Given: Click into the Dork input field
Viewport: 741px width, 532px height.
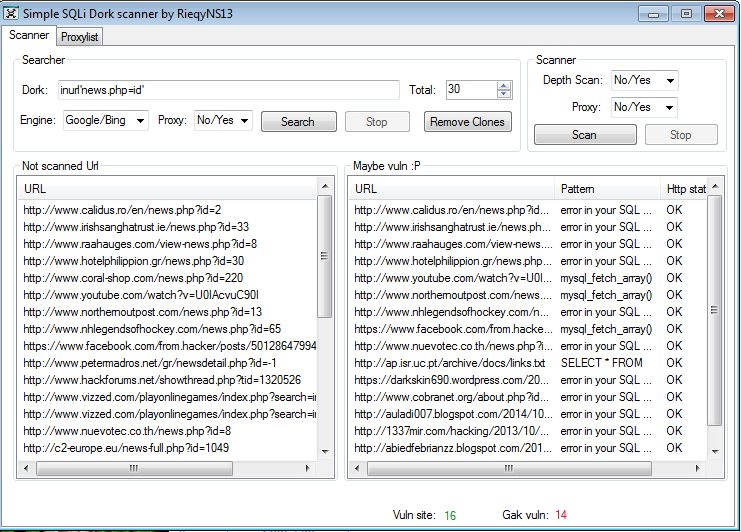Looking at the screenshot, I should (x=229, y=90).
